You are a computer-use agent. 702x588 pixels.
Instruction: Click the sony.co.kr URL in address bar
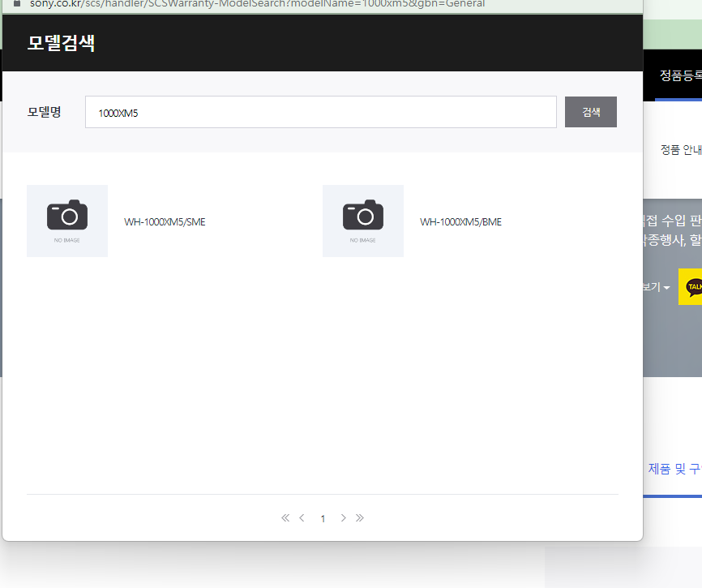(257, 3)
